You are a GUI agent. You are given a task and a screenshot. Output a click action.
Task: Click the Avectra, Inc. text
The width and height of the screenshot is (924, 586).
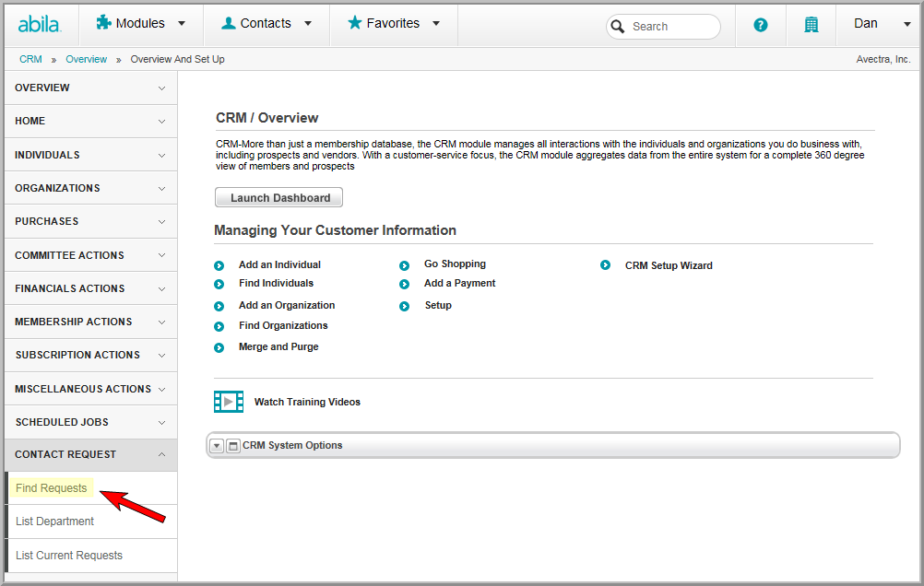883,60
